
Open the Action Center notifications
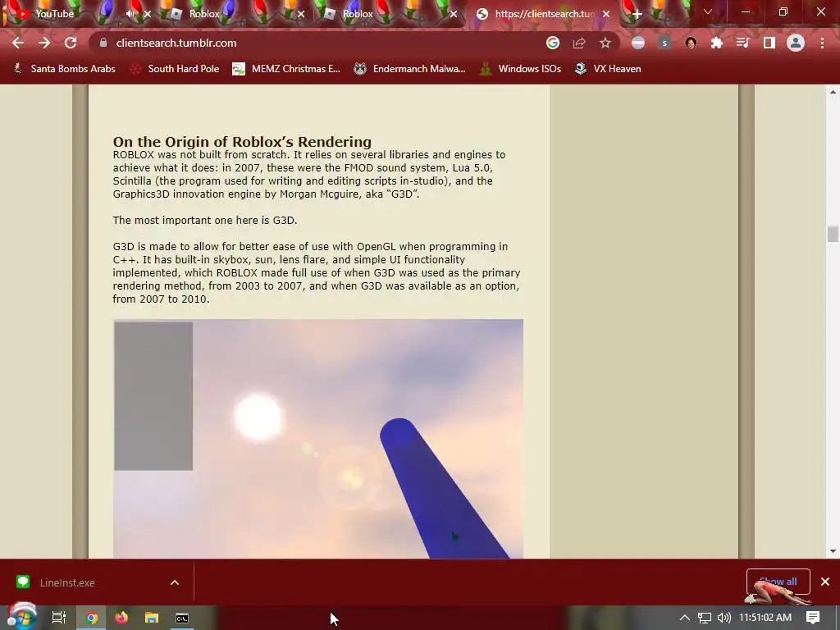813,618
